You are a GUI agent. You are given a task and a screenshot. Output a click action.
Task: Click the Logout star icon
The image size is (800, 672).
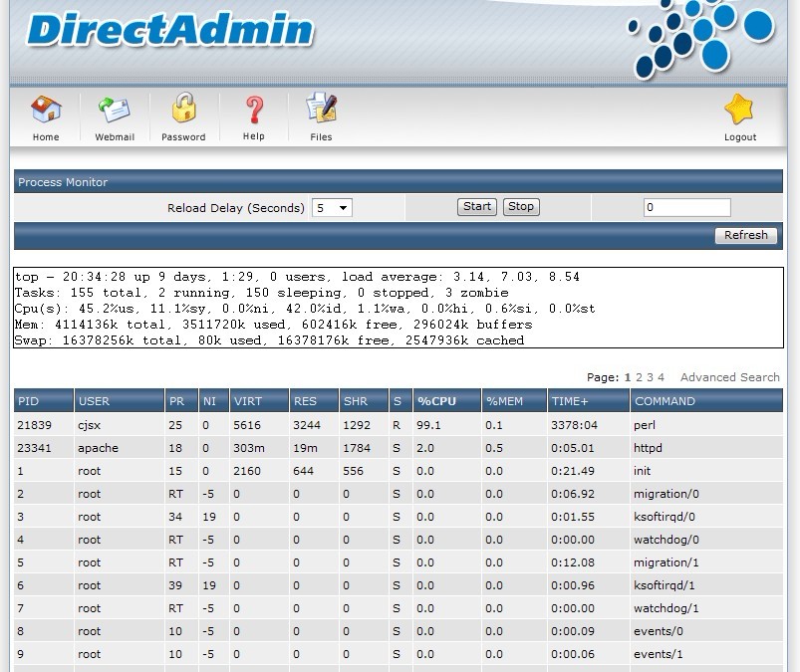click(x=739, y=110)
